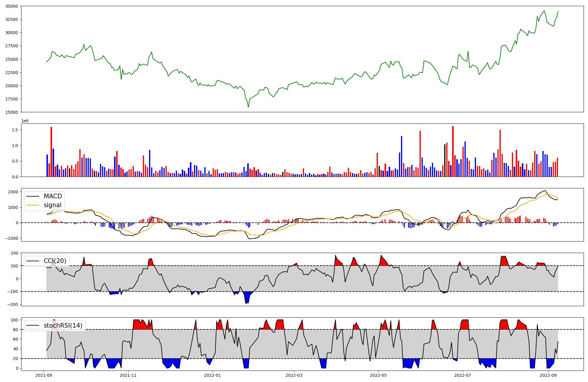Screen dimensions: 588x382
Task: Click the orange signal line legend swatch
Action: (33, 205)
